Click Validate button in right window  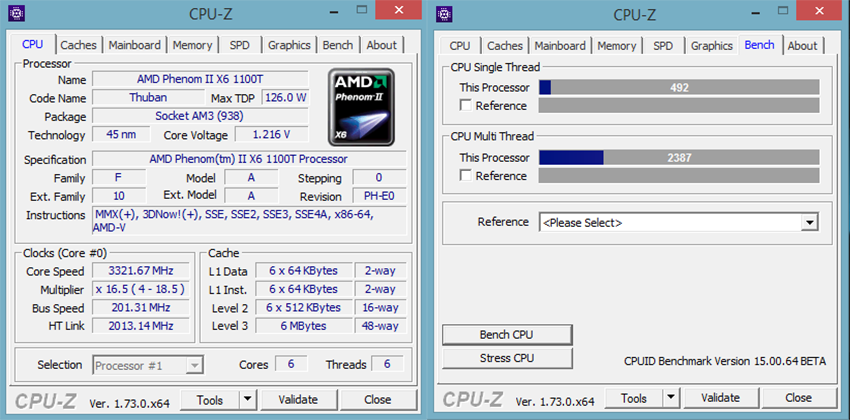720,399
